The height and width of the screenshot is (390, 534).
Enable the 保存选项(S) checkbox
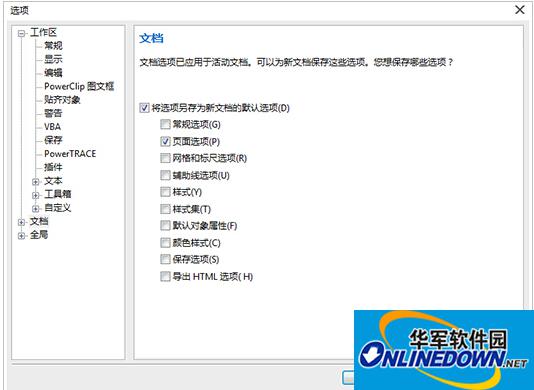click(x=165, y=259)
